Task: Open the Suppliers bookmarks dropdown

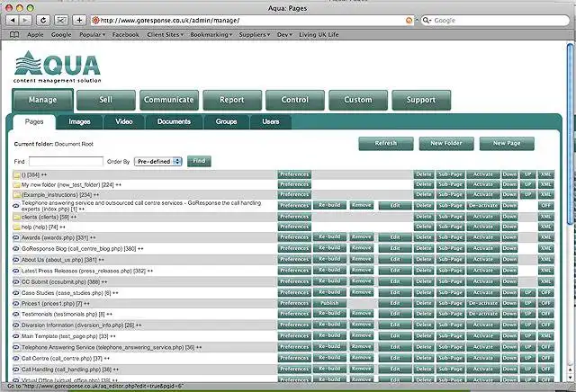Action: click(254, 34)
